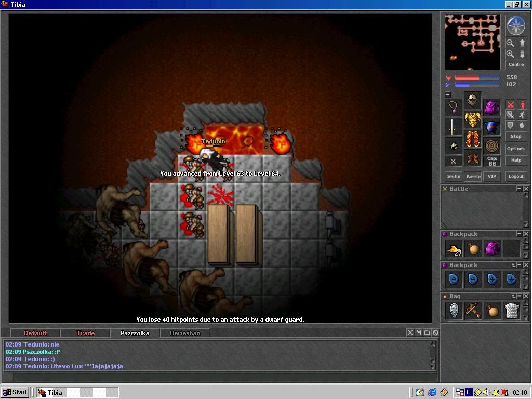This screenshot has height=399, width=532.
Task: Select the crossbow in Bag
Action: [473, 311]
